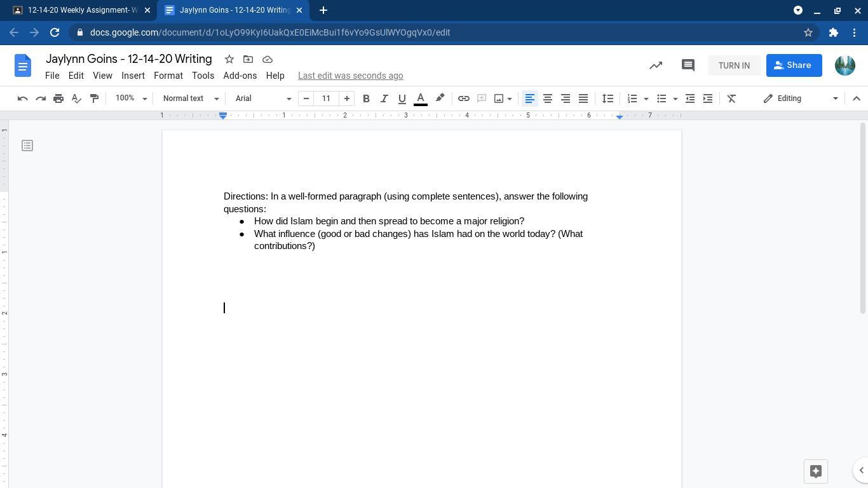Open the Insert menu
This screenshot has height=488, width=868.
coord(133,76)
